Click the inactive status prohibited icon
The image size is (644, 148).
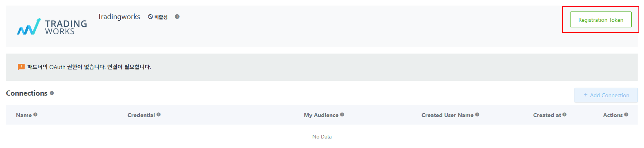coord(150,17)
